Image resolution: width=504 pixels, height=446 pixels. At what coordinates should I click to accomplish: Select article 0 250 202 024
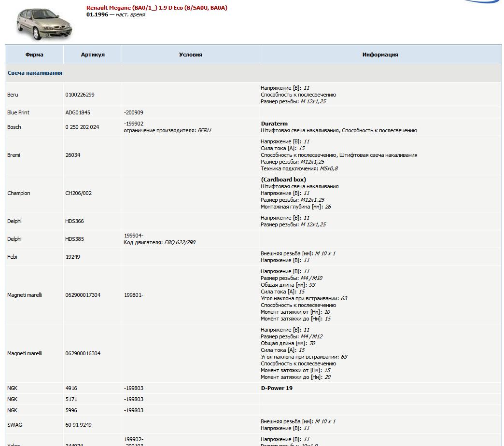82,127
